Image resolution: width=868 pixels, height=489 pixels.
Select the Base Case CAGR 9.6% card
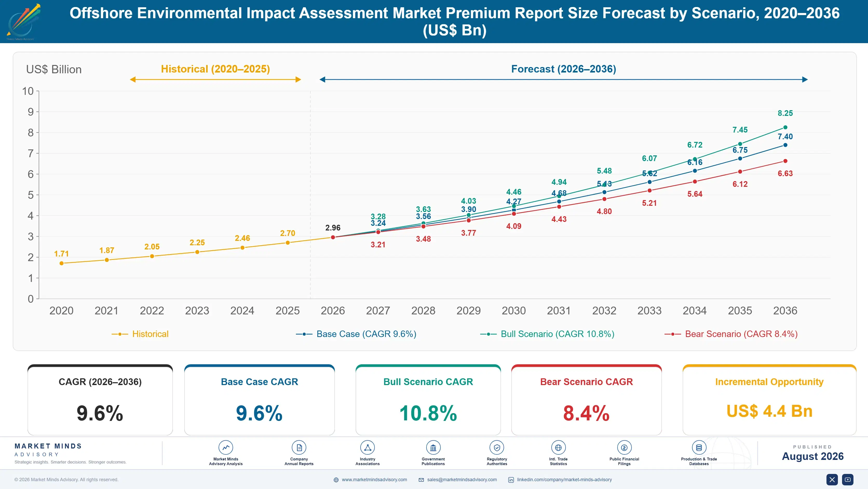[260, 400]
